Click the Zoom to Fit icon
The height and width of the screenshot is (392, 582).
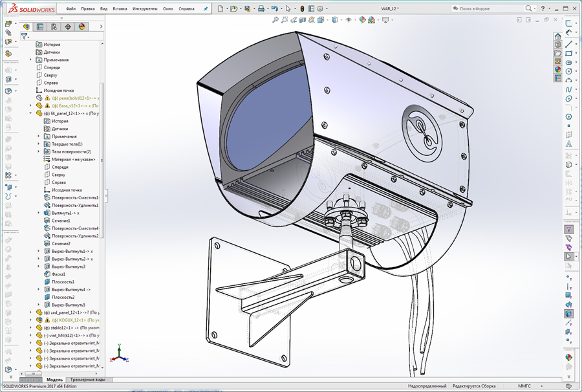(275, 19)
